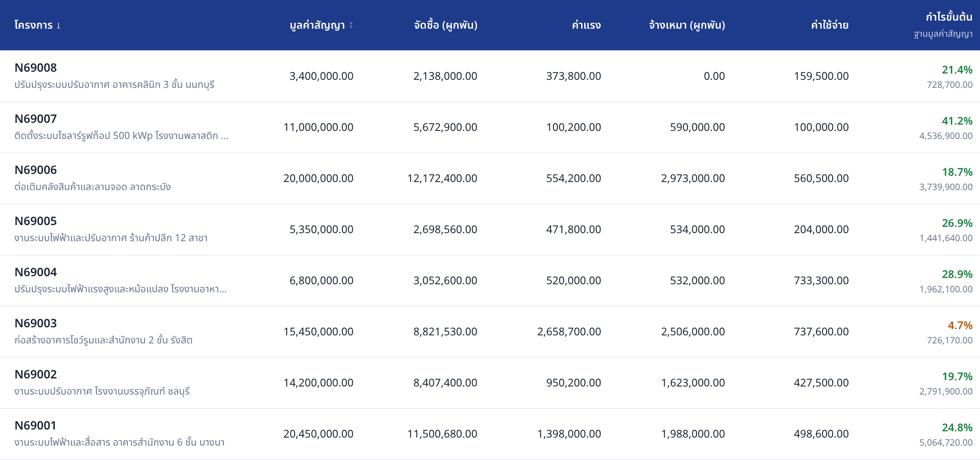Open project N69002
This screenshot has height=460, width=980.
36,374
